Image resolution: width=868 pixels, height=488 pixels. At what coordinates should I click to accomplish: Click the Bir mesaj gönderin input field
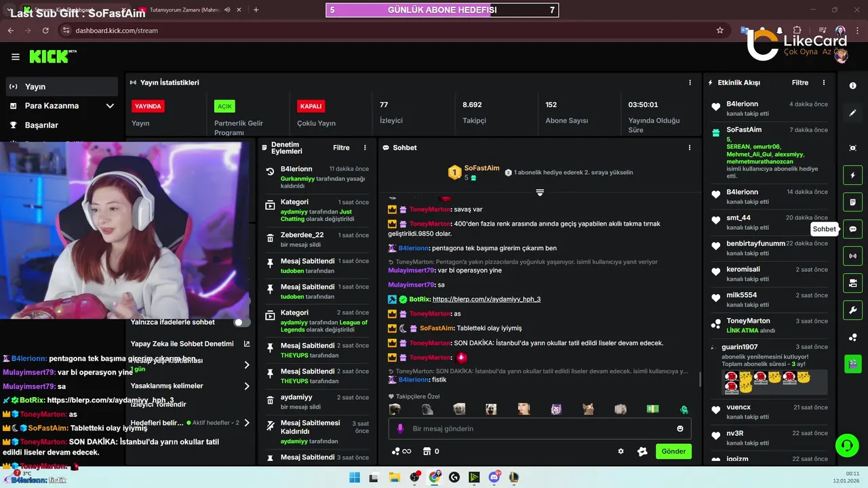pyautogui.click(x=539, y=428)
